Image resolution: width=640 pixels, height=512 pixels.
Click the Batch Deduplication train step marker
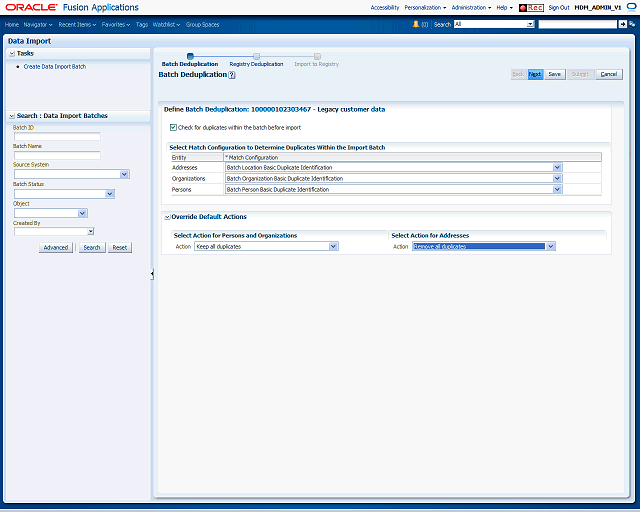click(190, 56)
